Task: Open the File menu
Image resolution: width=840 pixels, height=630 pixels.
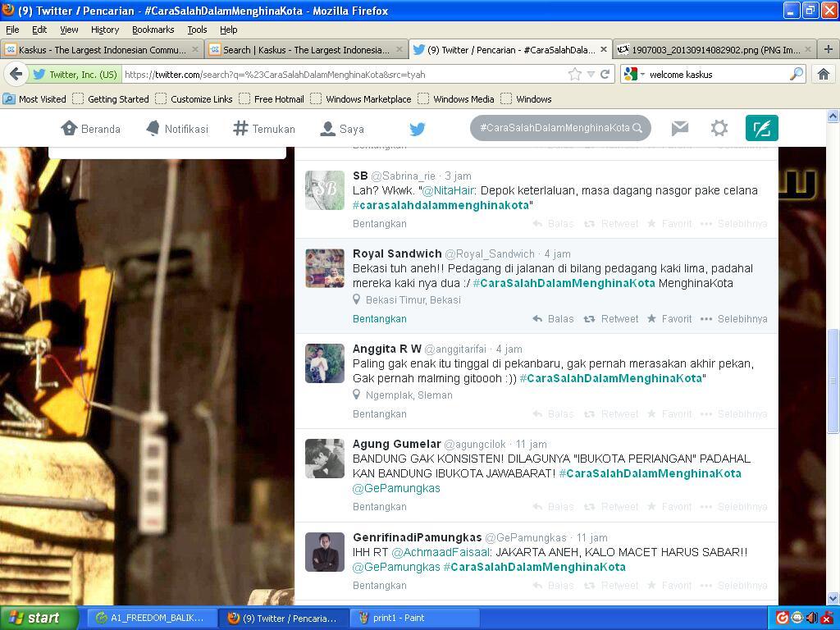Action: click(x=12, y=30)
